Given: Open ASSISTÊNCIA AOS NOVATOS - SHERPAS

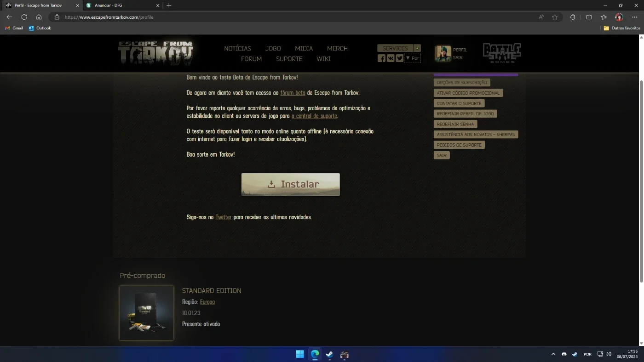Looking at the screenshot, I should pyautogui.click(x=476, y=135).
